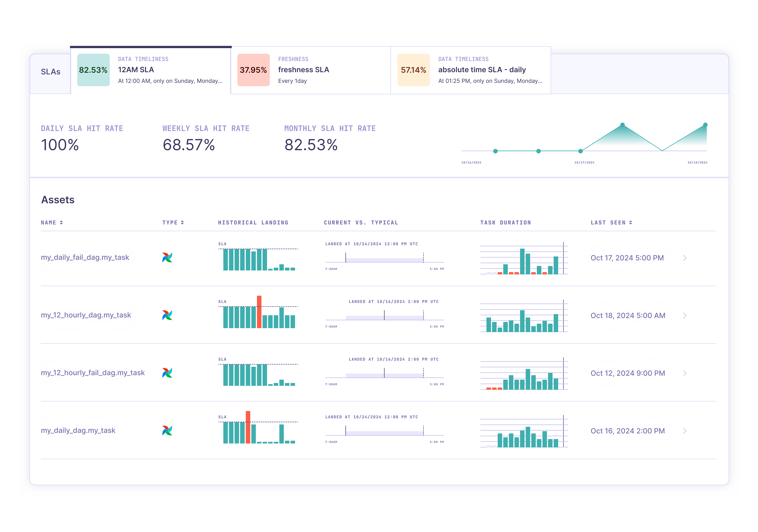Click Airflow icon in my_daily_dag.my_task row
Image resolution: width=758 pixels, height=532 pixels.
click(167, 431)
